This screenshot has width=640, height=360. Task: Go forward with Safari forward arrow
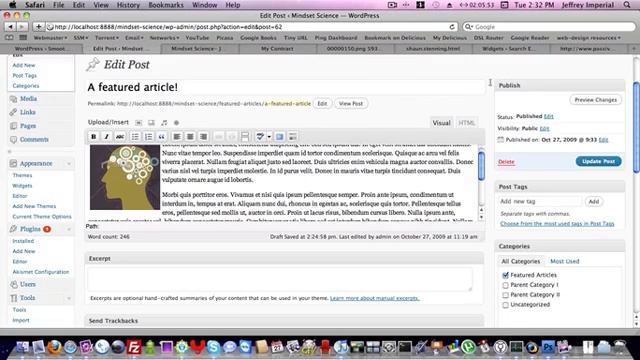point(22,27)
